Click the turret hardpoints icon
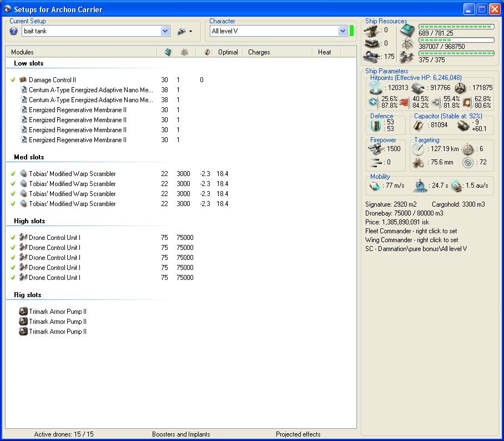The height and width of the screenshot is (441, 504). click(x=371, y=31)
